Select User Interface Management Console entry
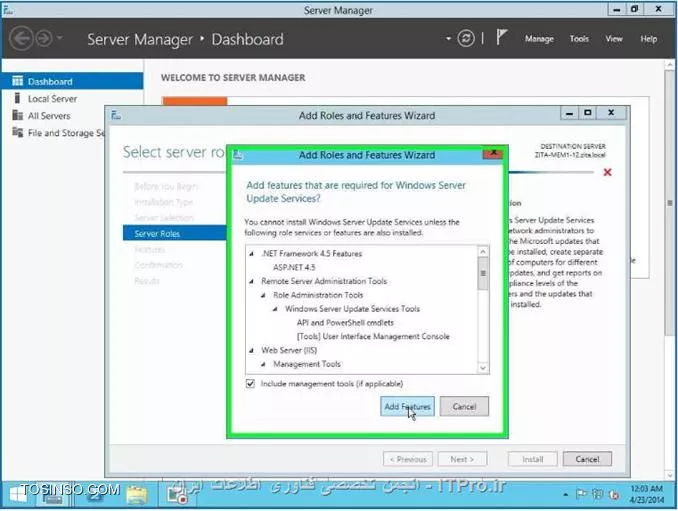The width and height of the screenshot is (678, 511). (373, 336)
